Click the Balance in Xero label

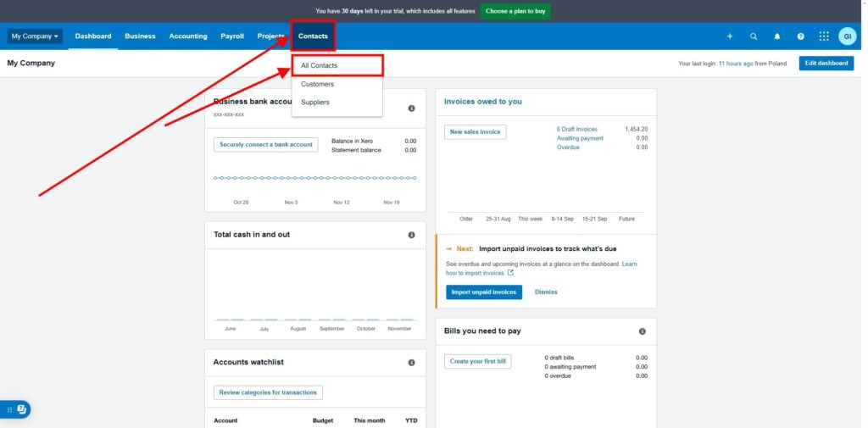point(352,142)
